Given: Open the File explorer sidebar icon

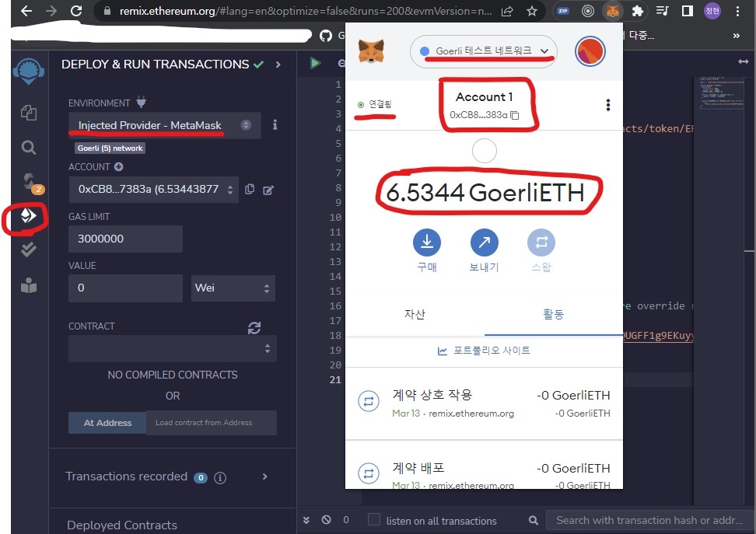Looking at the screenshot, I should coord(29,113).
